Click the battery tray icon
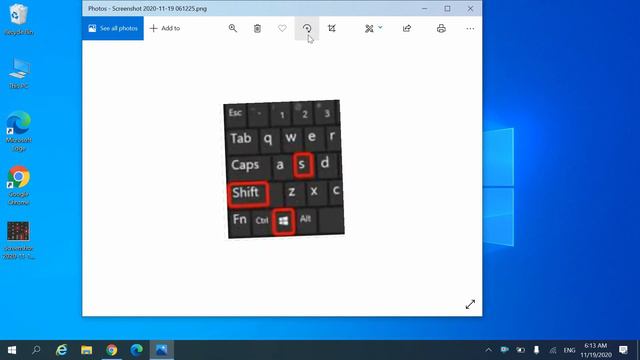640x360 pixels. point(520,350)
